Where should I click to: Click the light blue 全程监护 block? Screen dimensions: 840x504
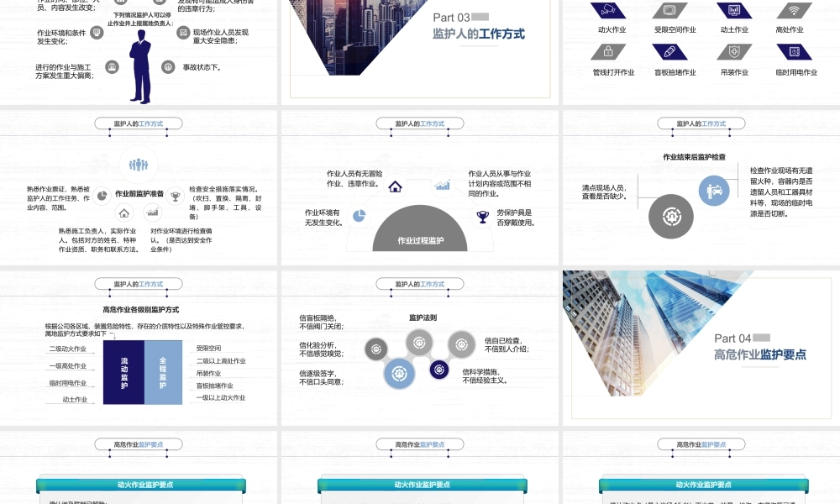click(163, 372)
